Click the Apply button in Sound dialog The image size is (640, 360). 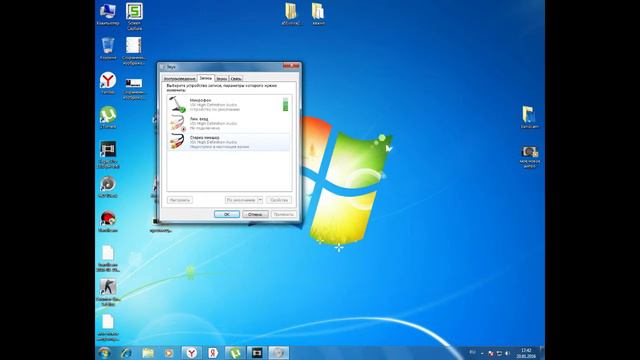pyautogui.click(x=284, y=214)
